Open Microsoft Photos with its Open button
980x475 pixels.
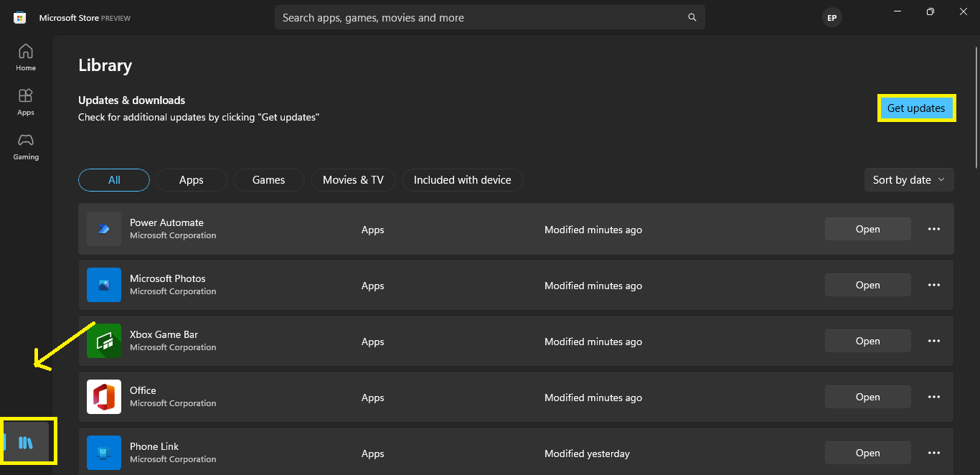tap(867, 285)
